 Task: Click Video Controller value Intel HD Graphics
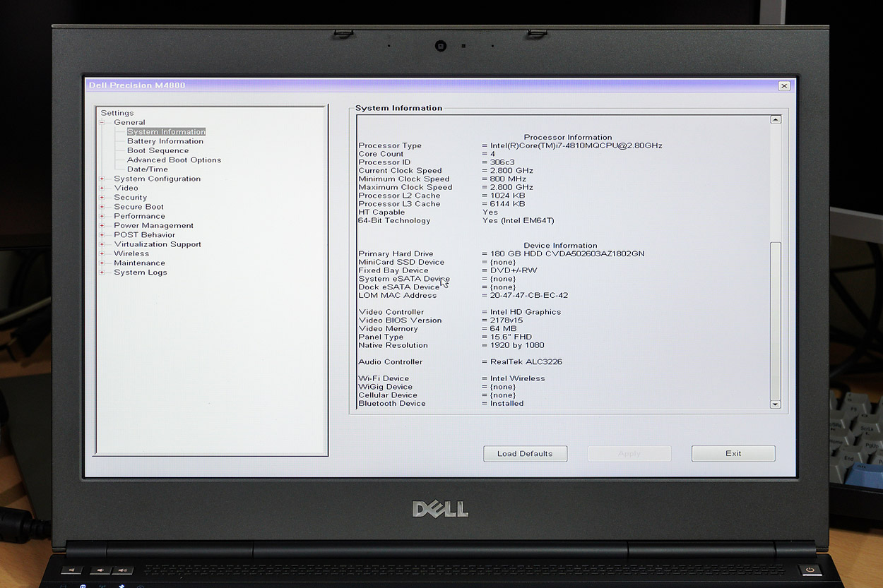(526, 312)
